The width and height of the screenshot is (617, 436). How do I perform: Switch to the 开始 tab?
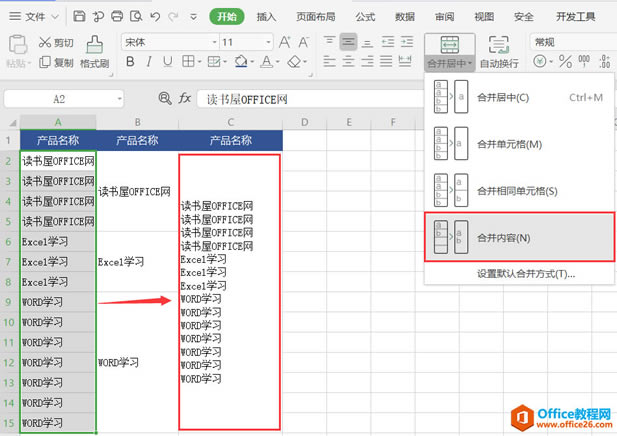(x=227, y=17)
